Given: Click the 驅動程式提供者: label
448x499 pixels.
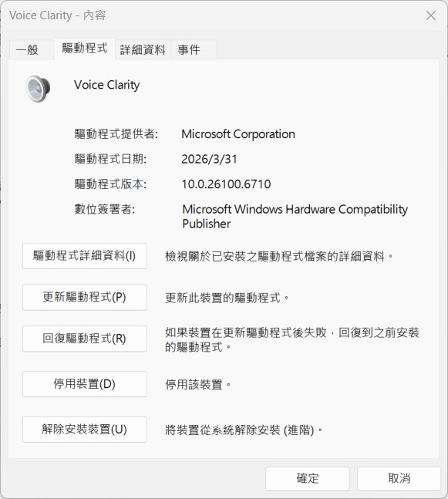Looking at the screenshot, I should (x=116, y=134).
